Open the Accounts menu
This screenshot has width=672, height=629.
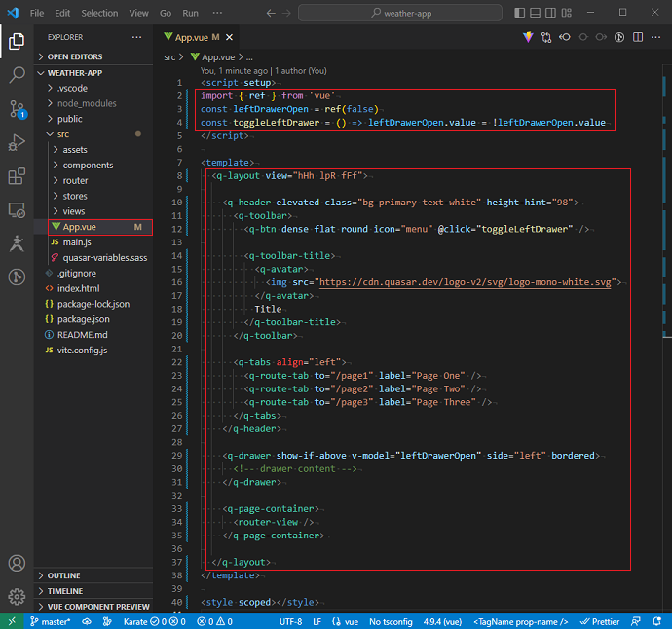(x=17, y=563)
